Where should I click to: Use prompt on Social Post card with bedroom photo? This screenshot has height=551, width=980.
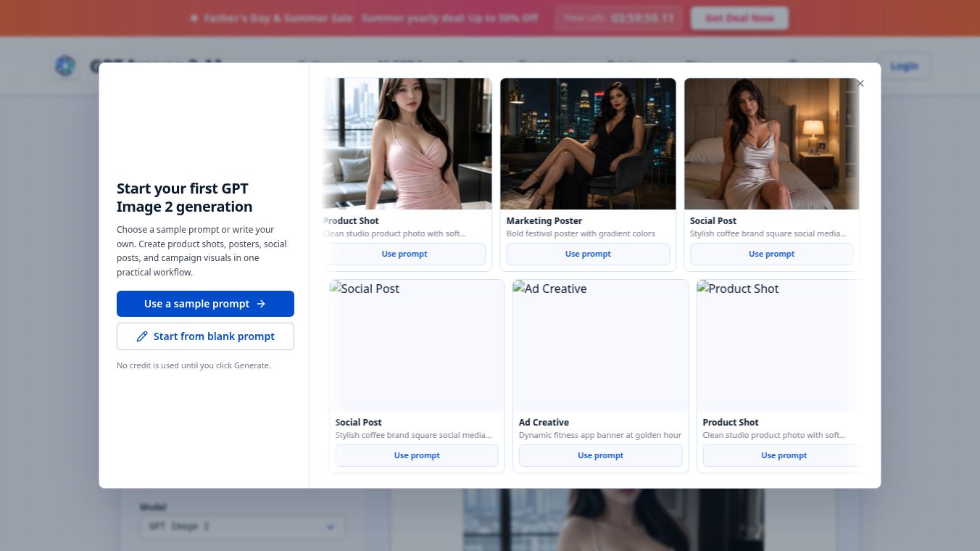pyautogui.click(x=771, y=254)
